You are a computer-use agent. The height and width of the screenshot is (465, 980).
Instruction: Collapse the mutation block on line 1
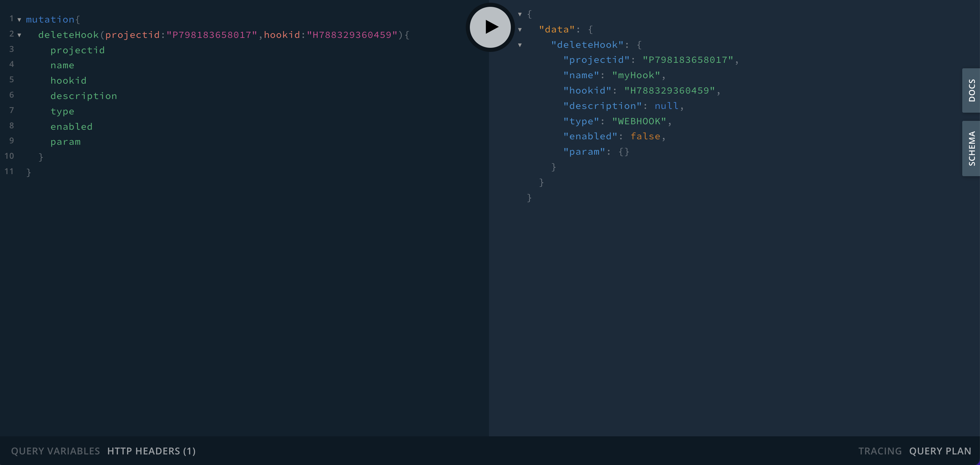tap(19, 20)
